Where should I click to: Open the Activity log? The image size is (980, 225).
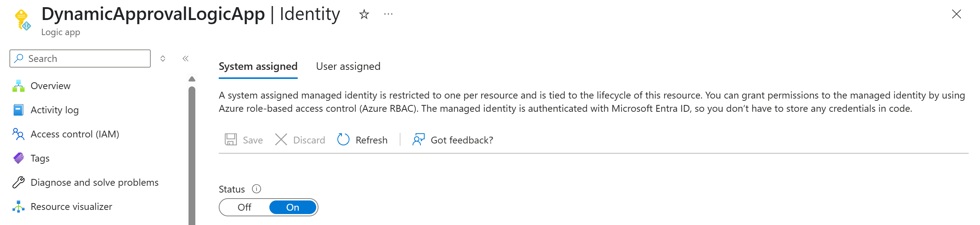pyautogui.click(x=56, y=110)
